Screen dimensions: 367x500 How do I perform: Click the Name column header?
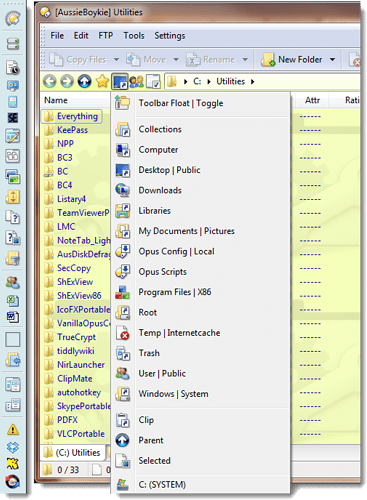pyautogui.click(x=56, y=100)
